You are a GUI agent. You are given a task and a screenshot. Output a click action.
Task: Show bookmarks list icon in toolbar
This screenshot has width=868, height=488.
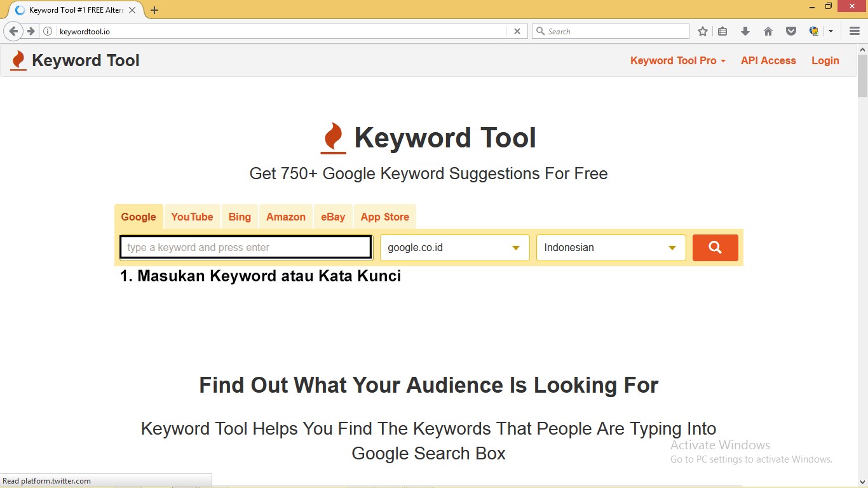point(722,31)
